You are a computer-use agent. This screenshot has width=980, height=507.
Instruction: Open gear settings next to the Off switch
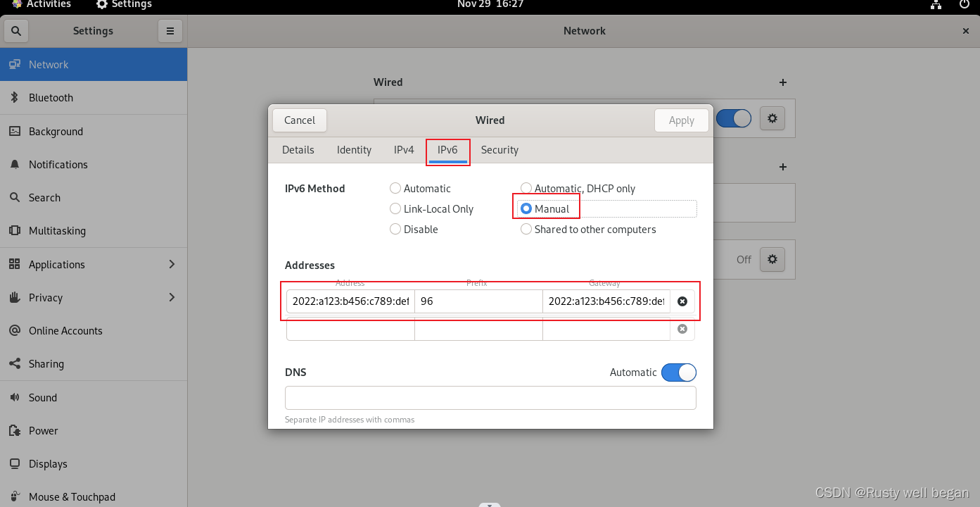772,259
